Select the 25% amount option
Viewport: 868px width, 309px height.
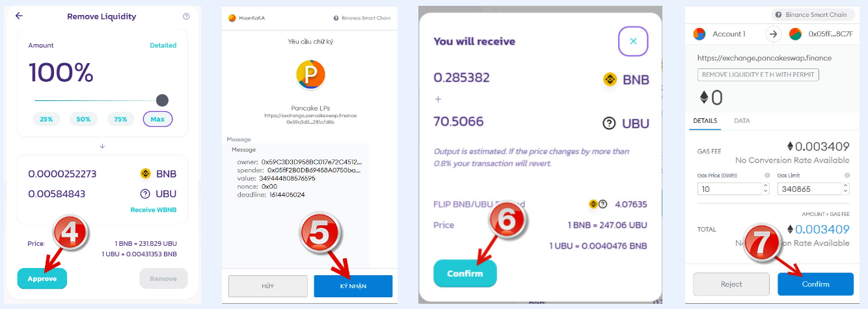tap(47, 119)
